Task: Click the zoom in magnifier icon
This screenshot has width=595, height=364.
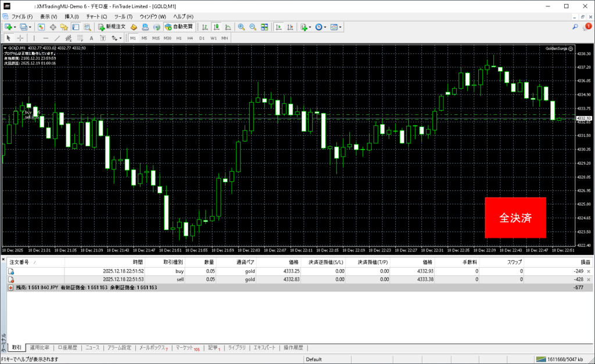Action: (241, 27)
